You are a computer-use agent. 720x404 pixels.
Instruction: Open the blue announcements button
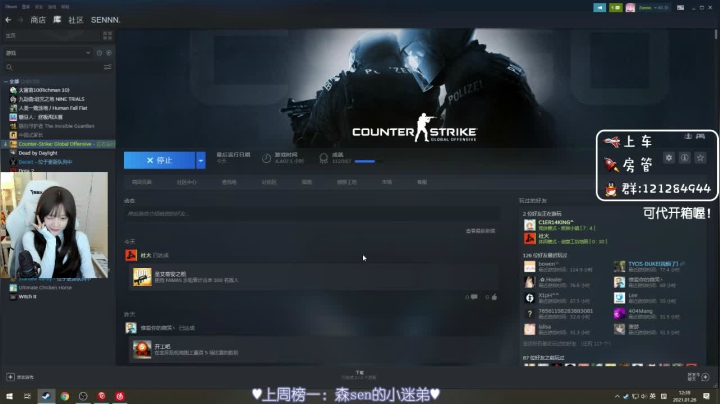click(600, 7)
